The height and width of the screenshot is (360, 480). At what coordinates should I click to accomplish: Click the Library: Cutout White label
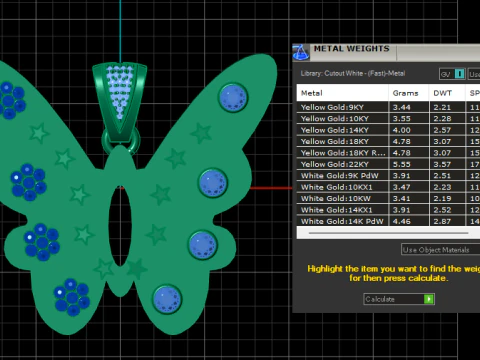coord(353,73)
